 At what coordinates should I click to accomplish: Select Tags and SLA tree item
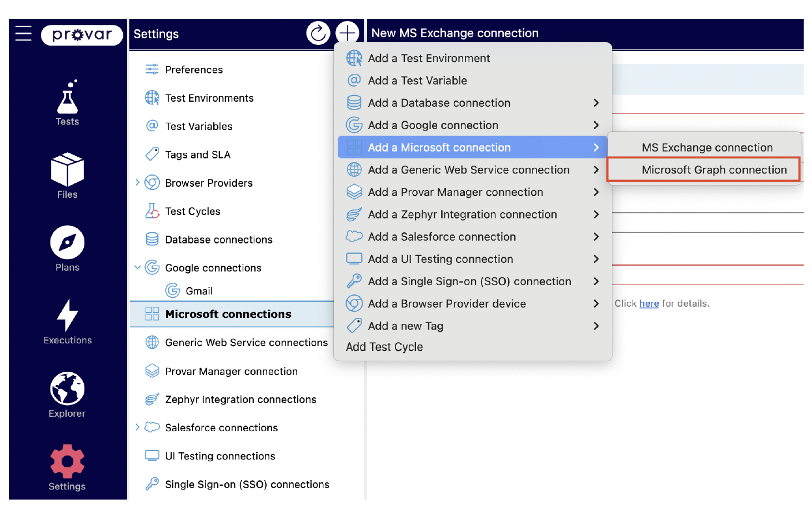click(198, 154)
